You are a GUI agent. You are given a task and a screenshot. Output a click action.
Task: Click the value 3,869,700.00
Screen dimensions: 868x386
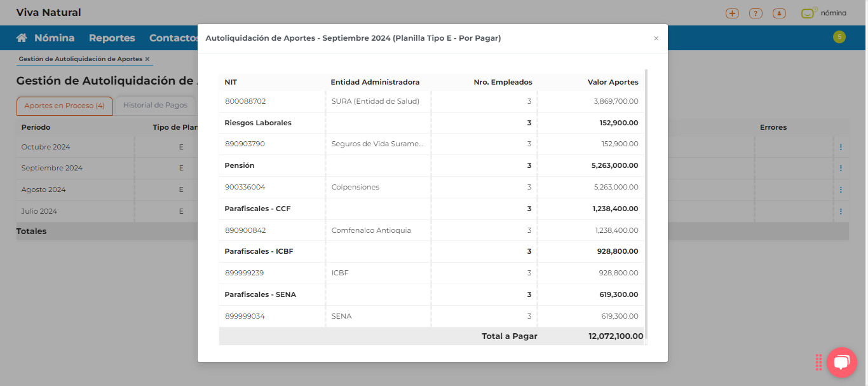click(x=616, y=101)
